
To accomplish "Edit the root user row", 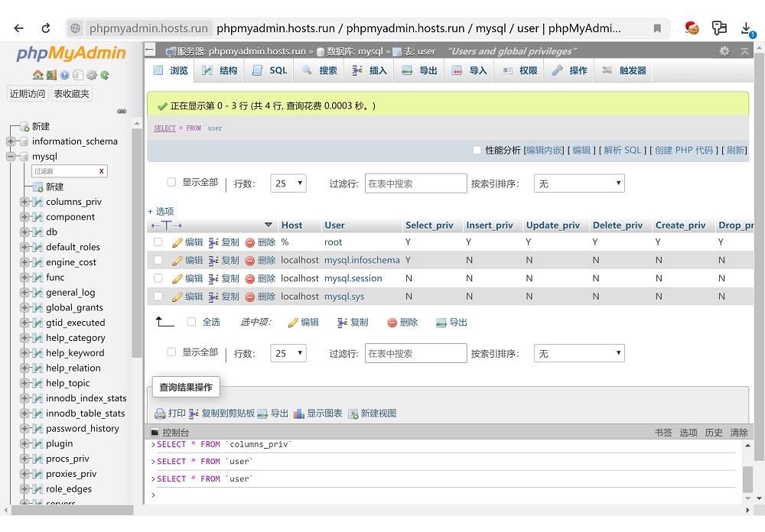I will coord(188,242).
